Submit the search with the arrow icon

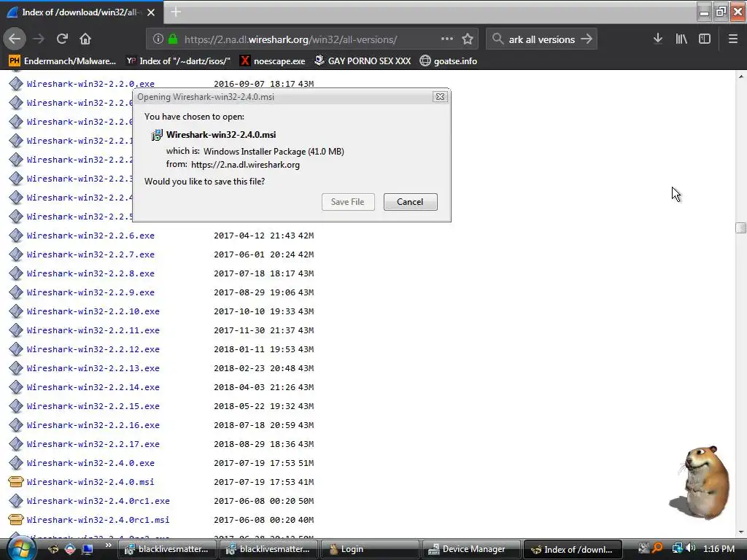pos(587,39)
